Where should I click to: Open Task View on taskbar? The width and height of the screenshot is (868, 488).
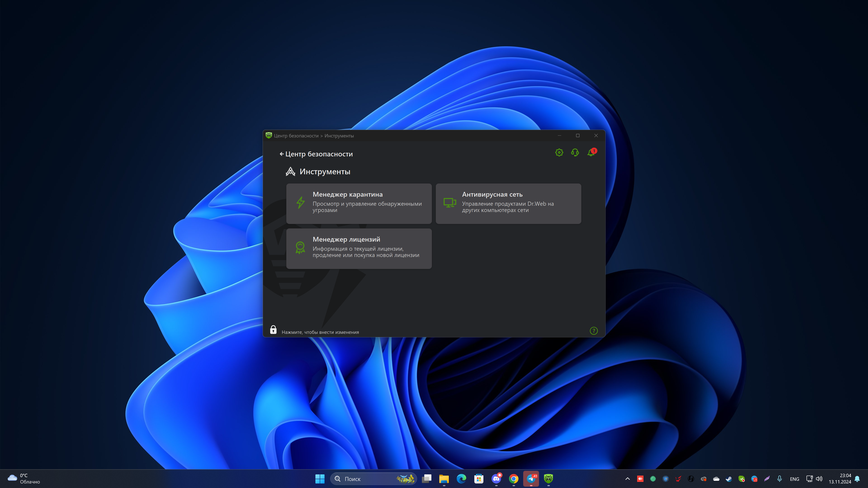(427, 479)
